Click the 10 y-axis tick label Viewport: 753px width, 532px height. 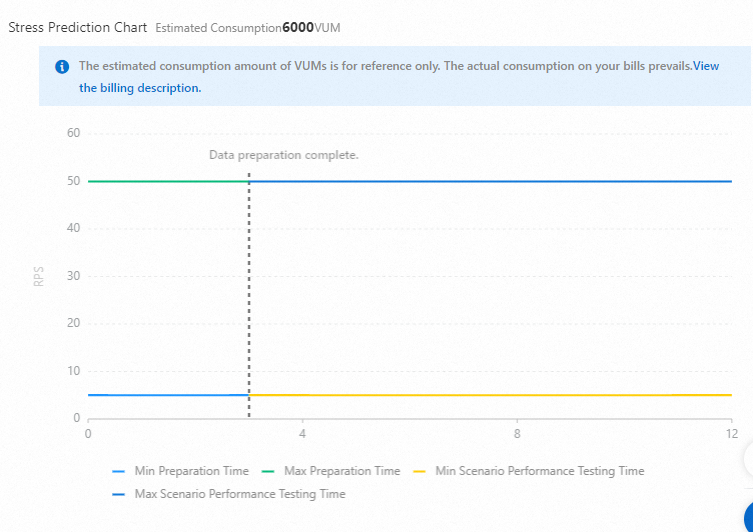point(73,371)
